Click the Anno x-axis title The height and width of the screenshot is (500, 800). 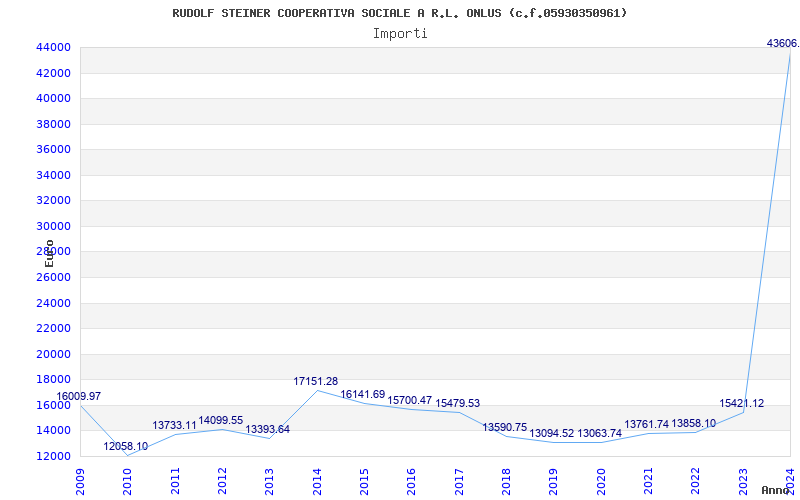tap(776, 490)
